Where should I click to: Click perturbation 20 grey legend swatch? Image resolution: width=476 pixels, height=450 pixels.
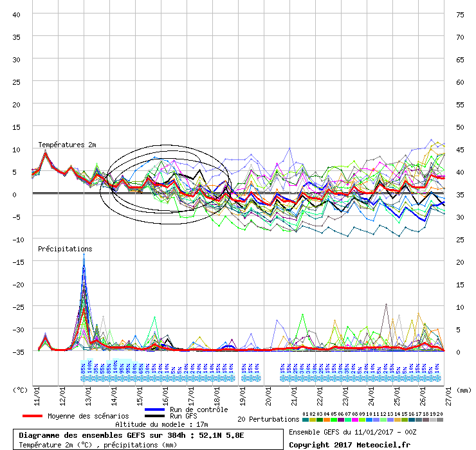439,420
